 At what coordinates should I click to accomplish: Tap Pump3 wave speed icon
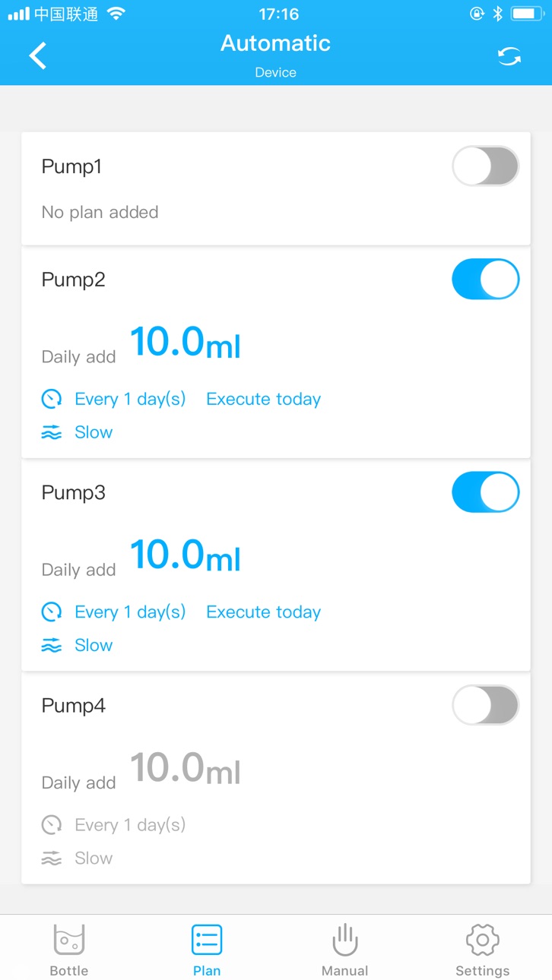pos(51,646)
